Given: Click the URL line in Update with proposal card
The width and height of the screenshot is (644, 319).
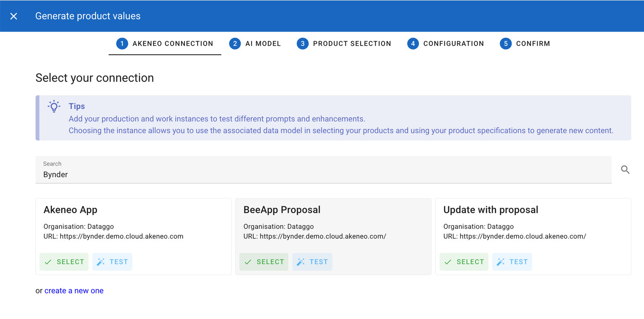Looking at the screenshot, I should pyautogui.click(x=515, y=236).
